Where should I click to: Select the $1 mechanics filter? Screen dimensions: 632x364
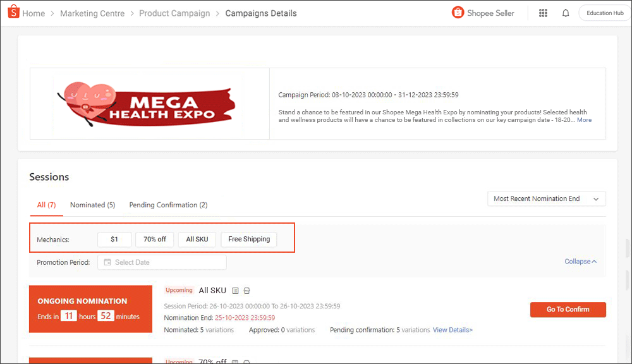pos(114,239)
